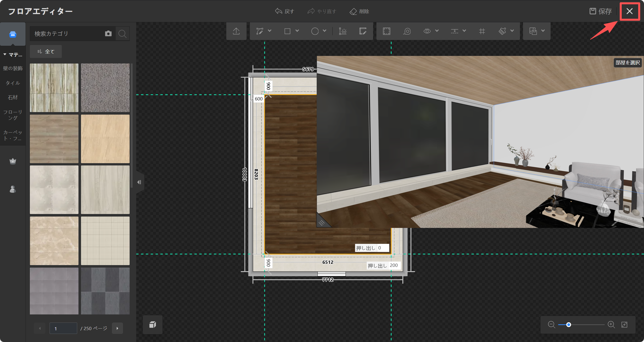This screenshot has width=644, height=342.
Task: Click the zoom out magnifier icon
Action: (x=551, y=325)
